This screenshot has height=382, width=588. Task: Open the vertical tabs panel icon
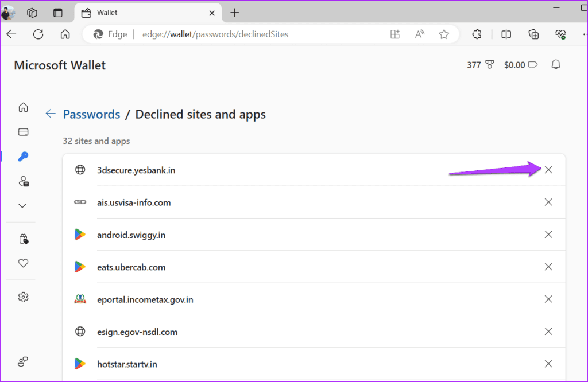click(58, 12)
